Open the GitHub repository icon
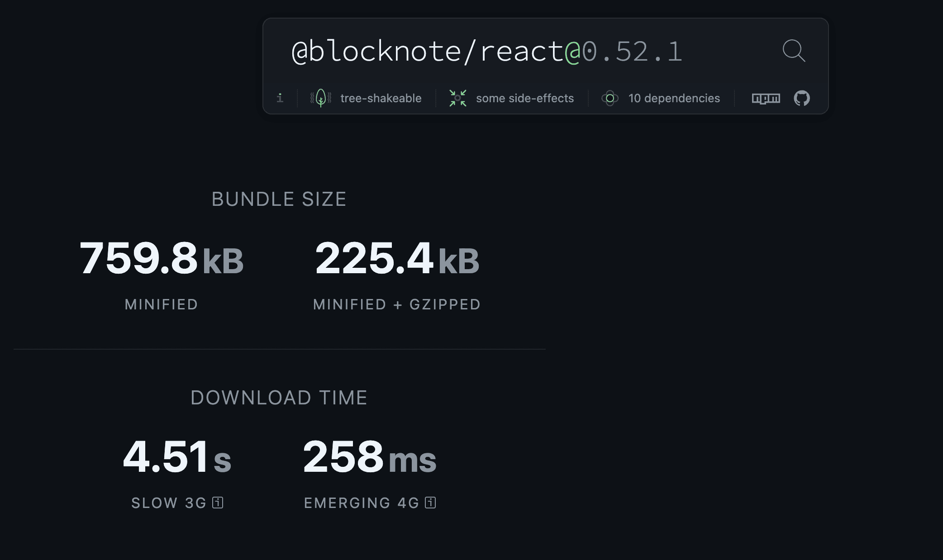The image size is (943, 560). point(802,98)
